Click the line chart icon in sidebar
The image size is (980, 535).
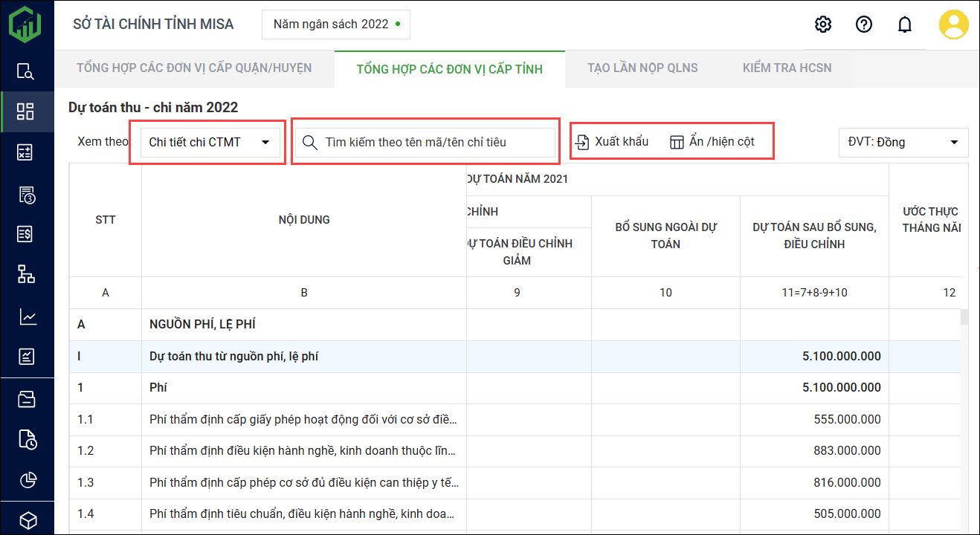[x=26, y=317]
